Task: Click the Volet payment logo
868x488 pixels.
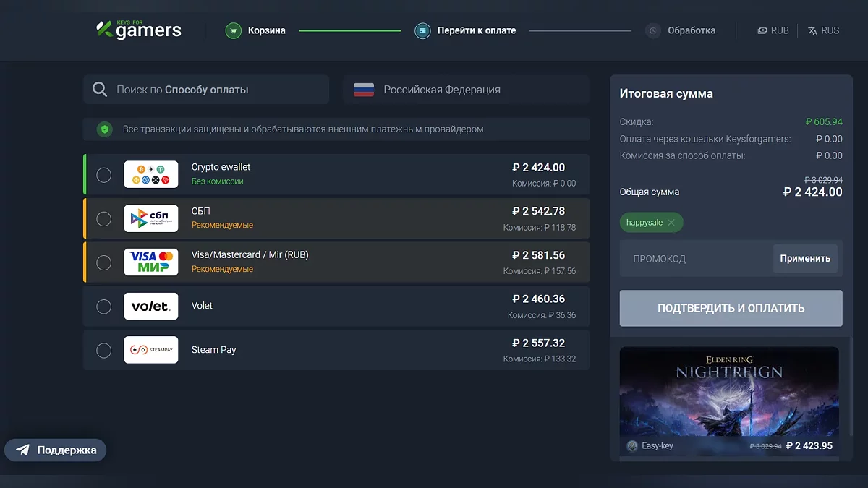Action: pos(150,307)
